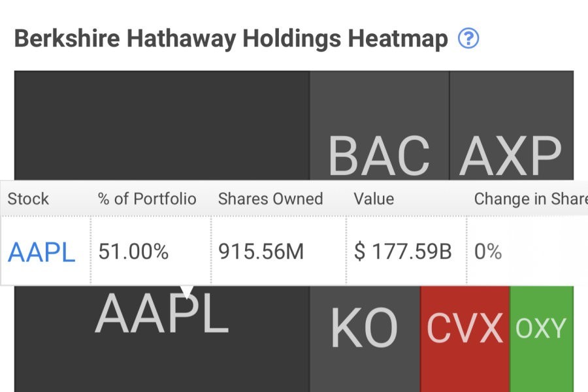This screenshot has height=392, width=588.
Task: Select the Shares Owned column header
Action: point(270,199)
